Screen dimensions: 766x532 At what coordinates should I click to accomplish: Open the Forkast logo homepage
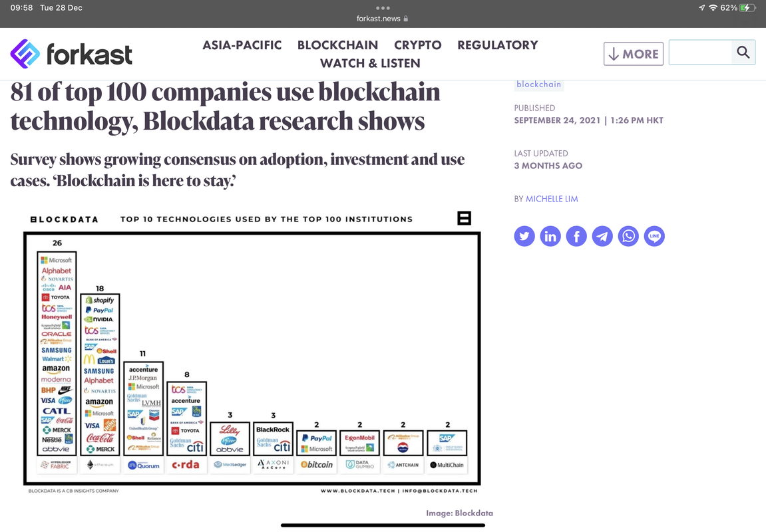click(71, 54)
